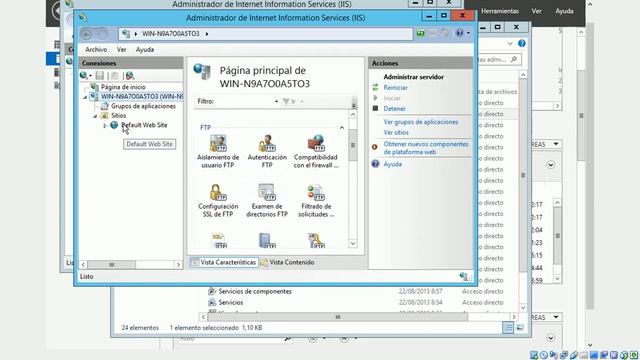This screenshot has height=360, width=640.
Task: Open Configuración SSL de FTP feature
Action: [x=218, y=201]
